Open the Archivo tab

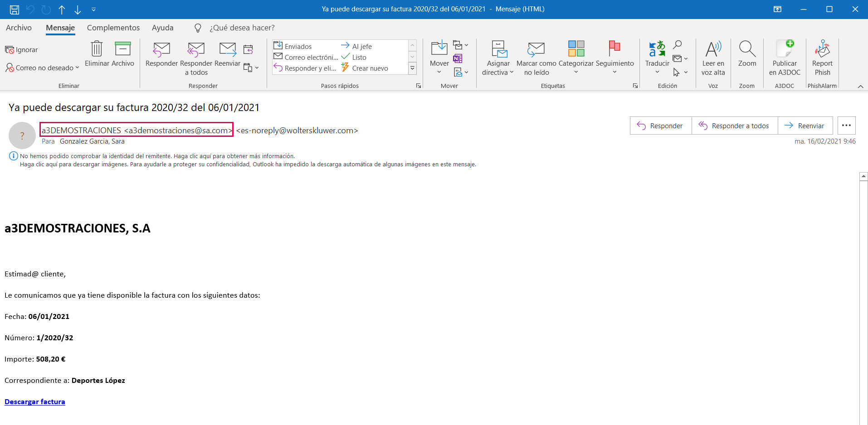coord(19,28)
